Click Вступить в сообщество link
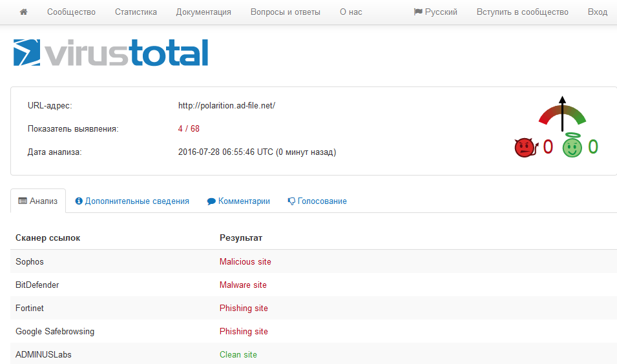The width and height of the screenshot is (617, 364). pyautogui.click(x=523, y=12)
